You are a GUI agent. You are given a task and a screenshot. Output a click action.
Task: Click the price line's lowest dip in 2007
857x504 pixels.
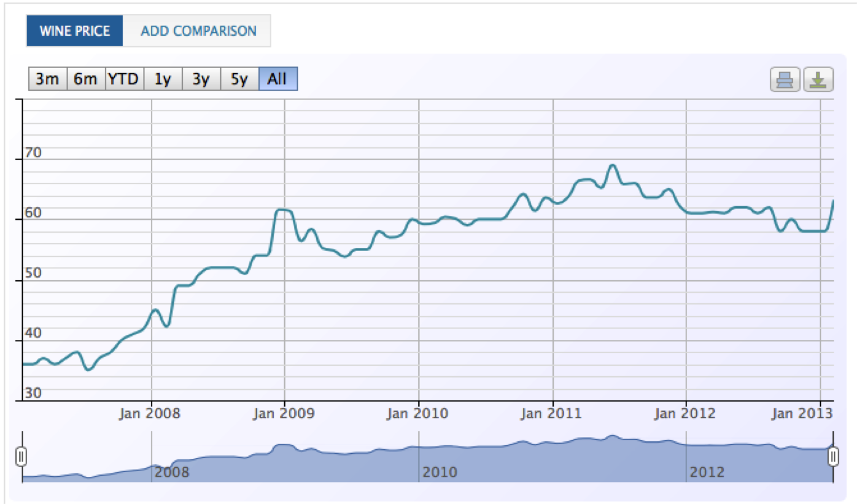coord(88,370)
